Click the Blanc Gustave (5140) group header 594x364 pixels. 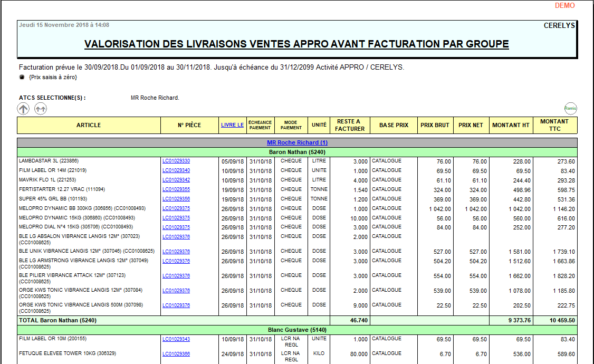297,330
